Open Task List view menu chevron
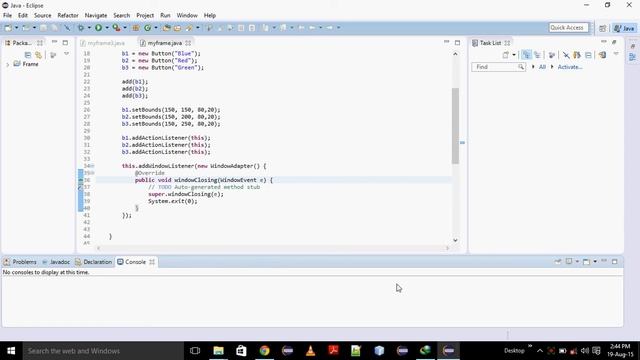640x360 pixels. coord(616,54)
